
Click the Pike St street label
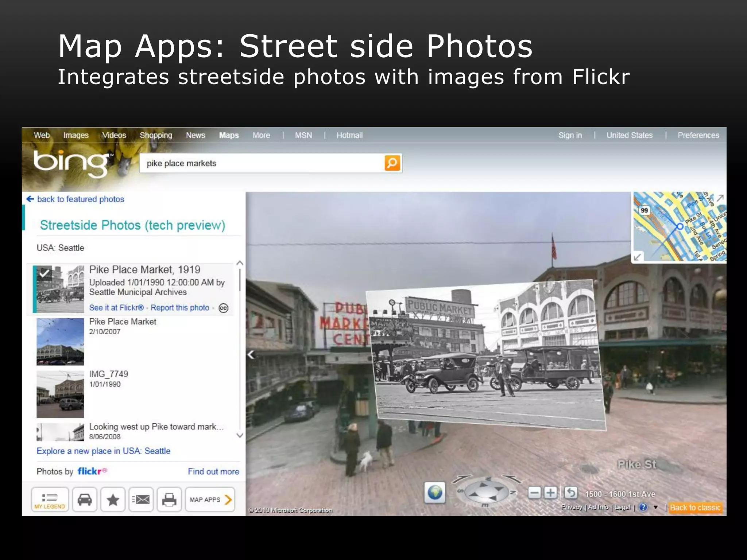tap(637, 464)
